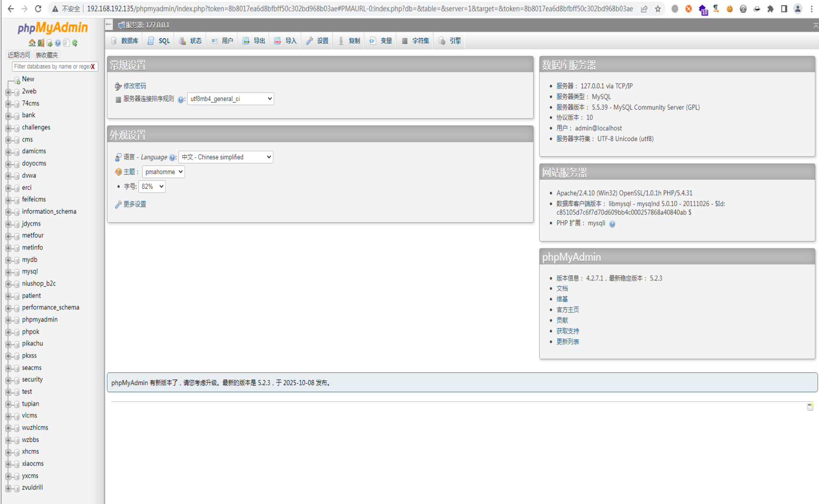
Task: Click the 服务器: 127.0.0.1 breadcrumb
Action: [147, 25]
